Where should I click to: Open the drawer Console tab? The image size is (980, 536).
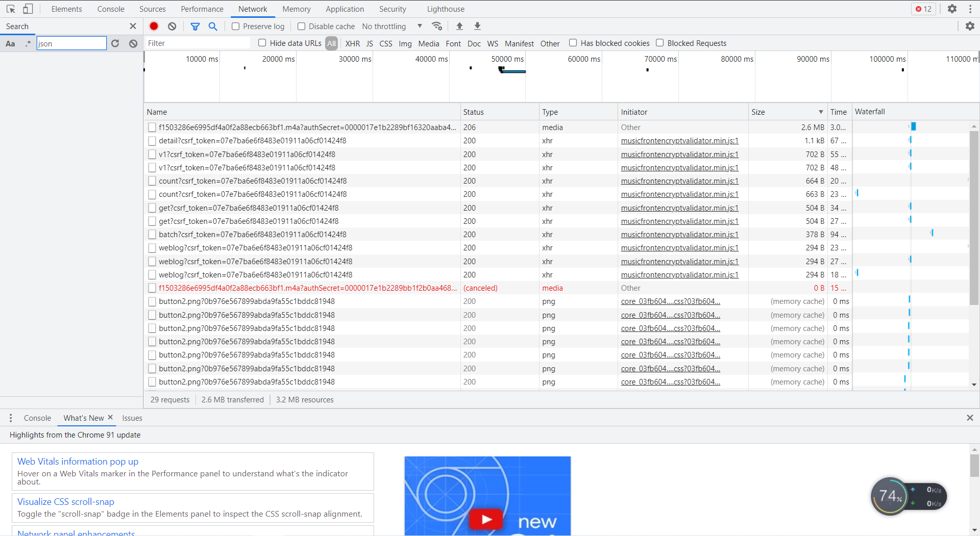pos(37,418)
